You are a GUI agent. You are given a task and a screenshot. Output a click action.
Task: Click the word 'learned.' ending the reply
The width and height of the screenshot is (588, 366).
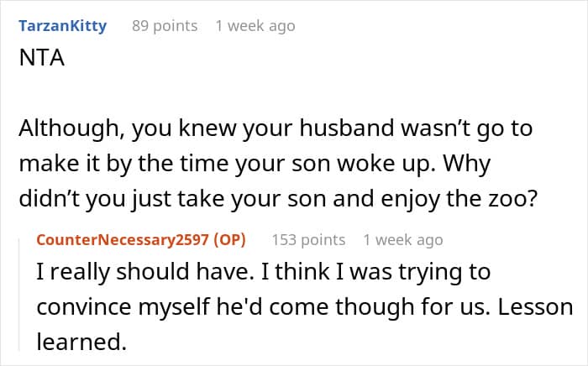point(81,342)
